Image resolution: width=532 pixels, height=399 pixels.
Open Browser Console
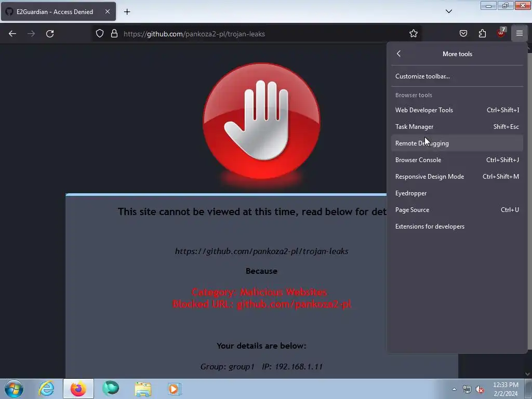coord(457,160)
